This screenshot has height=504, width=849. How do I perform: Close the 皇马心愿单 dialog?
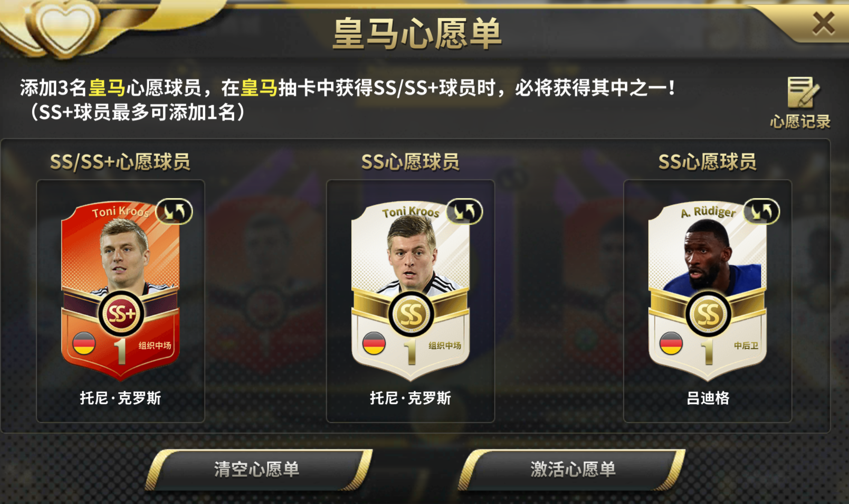click(x=823, y=23)
